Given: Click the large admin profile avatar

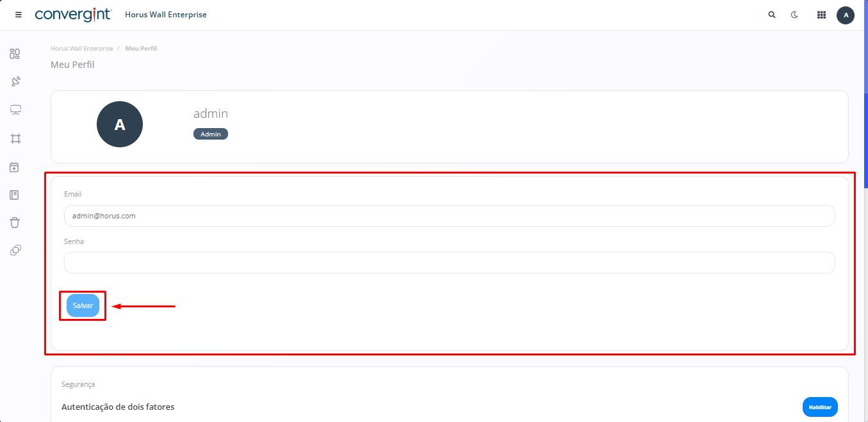Looking at the screenshot, I should coord(120,125).
